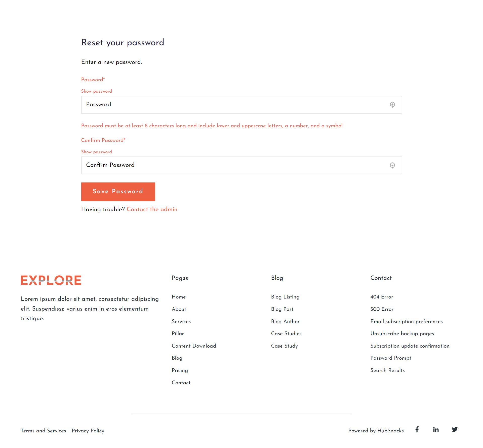Open the Pricing footer link

click(180, 370)
